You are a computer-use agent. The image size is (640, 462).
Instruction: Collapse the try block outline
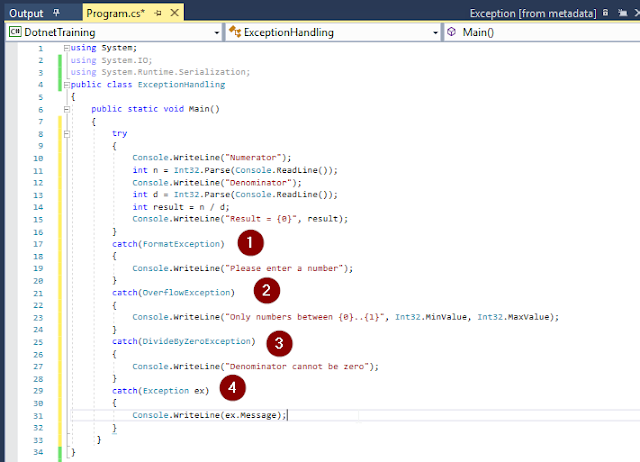(x=66, y=134)
